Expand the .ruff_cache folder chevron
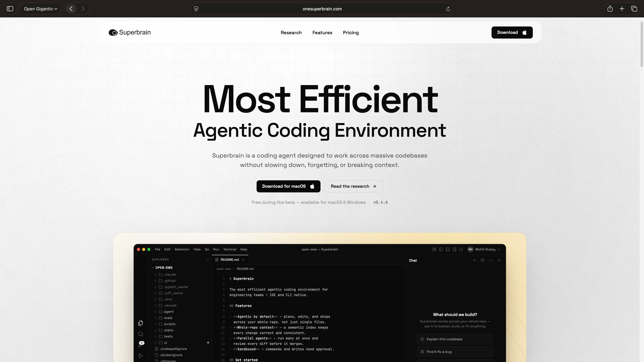This screenshot has width=644, height=362. point(155,293)
